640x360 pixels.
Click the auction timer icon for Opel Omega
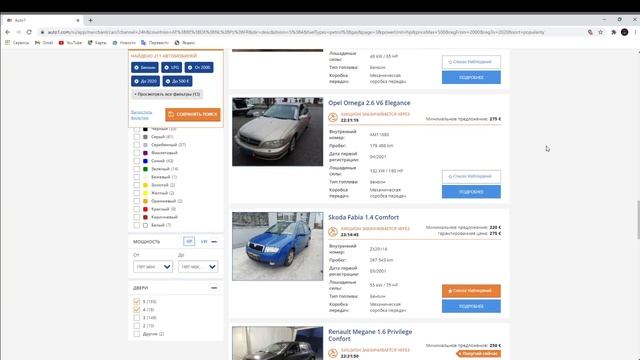333,117
